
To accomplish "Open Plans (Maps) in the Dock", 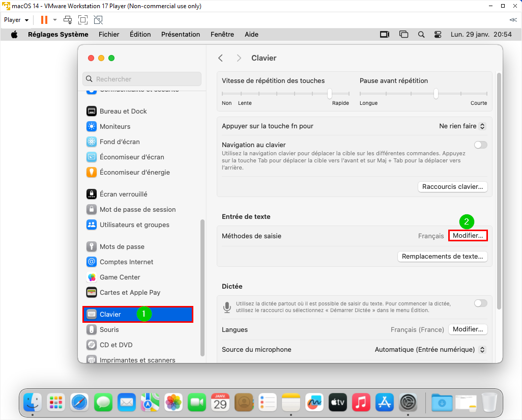I will pos(150,402).
